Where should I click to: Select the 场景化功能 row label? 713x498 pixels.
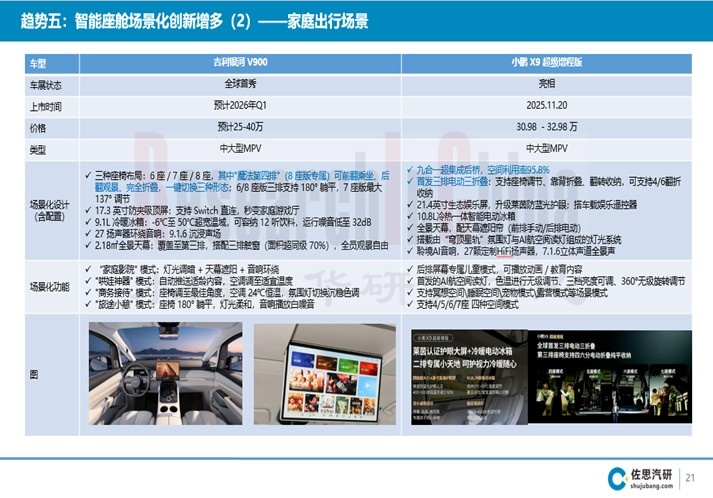click(x=50, y=287)
